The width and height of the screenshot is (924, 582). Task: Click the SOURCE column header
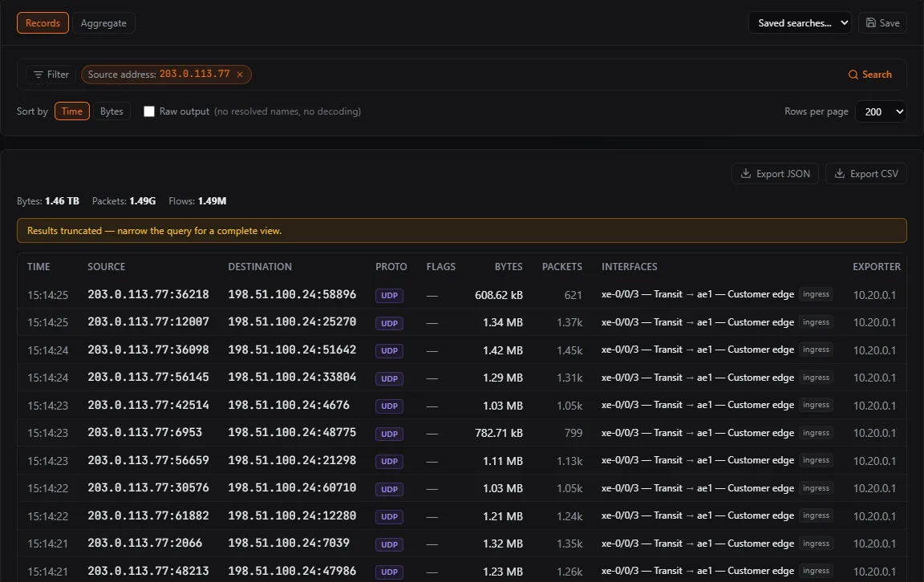pyautogui.click(x=106, y=267)
